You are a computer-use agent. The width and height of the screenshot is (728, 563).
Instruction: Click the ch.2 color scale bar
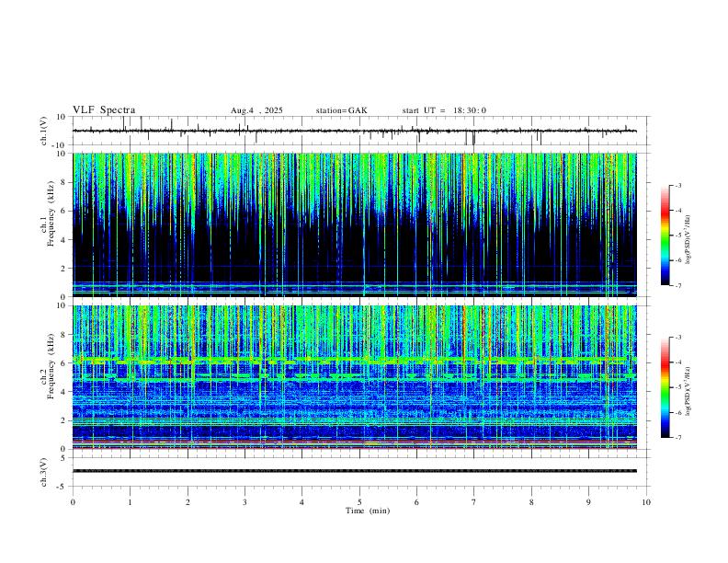tap(665, 387)
